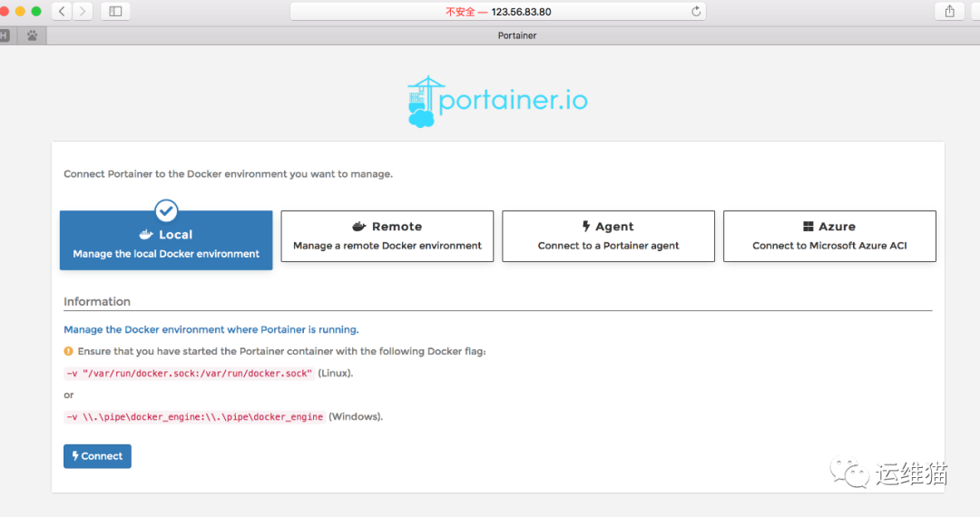Click 'Manage the Docker environment where Portainer is running'
The width and height of the screenshot is (980, 517).
point(211,329)
